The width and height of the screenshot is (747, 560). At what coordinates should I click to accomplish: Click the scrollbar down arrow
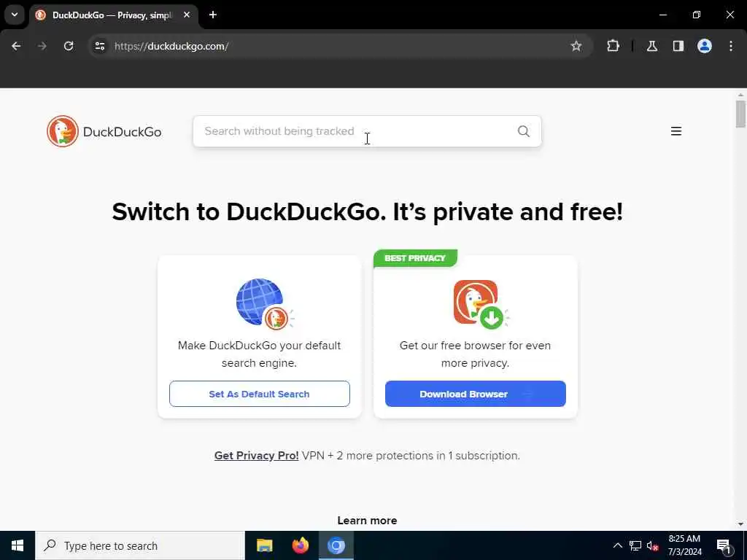click(x=740, y=524)
